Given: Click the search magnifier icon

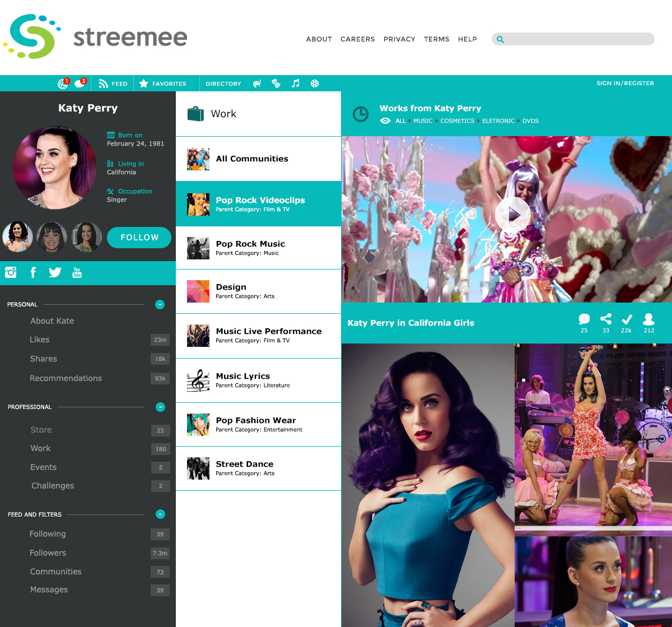Looking at the screenshot, I should coord(500,39).
